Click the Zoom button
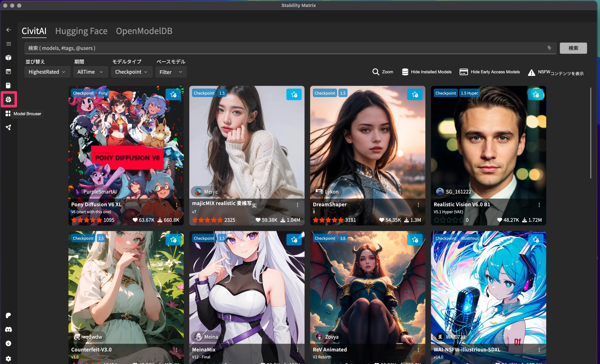 coord(382,72)
